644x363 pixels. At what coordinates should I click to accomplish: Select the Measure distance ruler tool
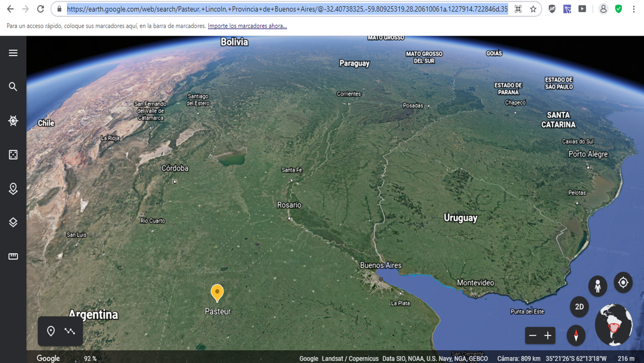pos(13,256)
